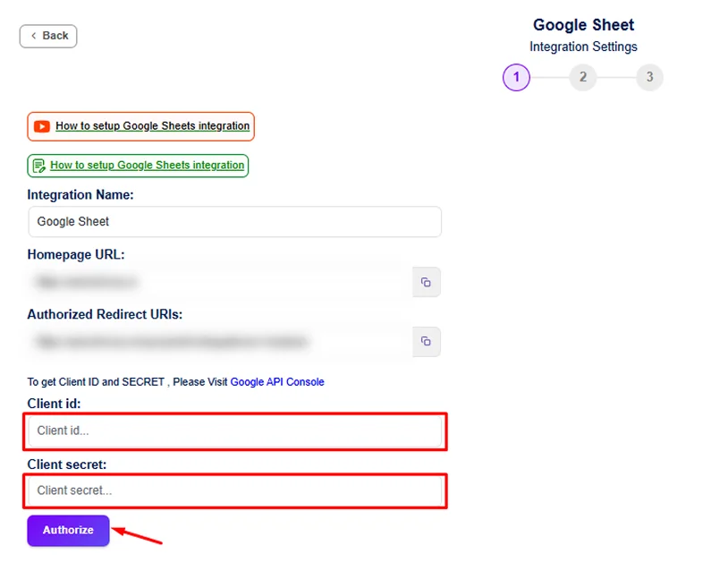Copy the Authorized Redirect URIs with the copy icon

(x=426, y=341)
